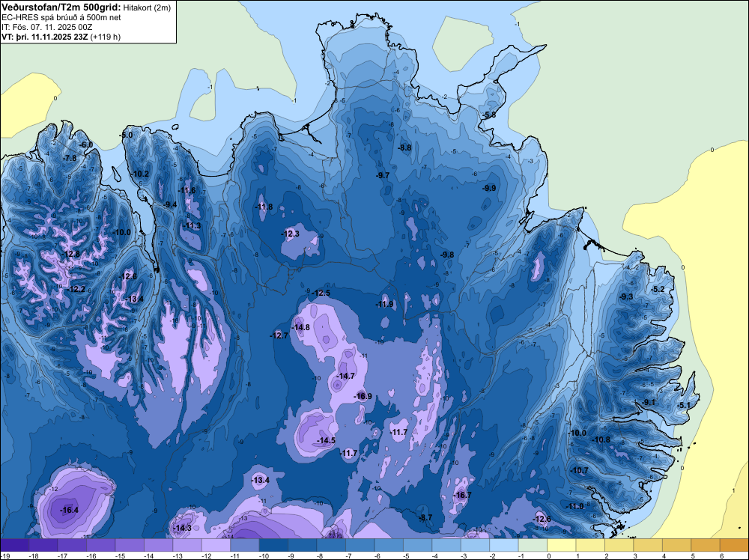The width and height of the screenshot is (749, 560).
Task: Click the 0 yellow legend swatch
Action: tap(562, 545)
